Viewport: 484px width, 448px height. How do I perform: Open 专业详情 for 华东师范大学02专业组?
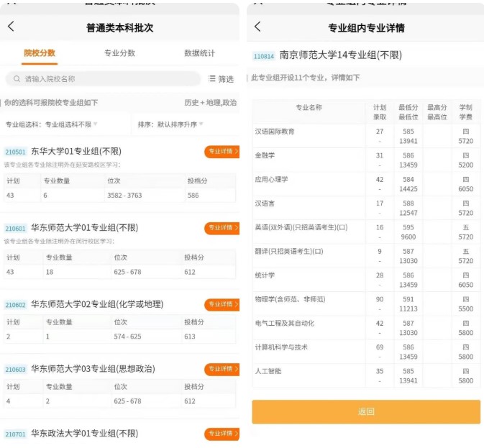(222, 304)
